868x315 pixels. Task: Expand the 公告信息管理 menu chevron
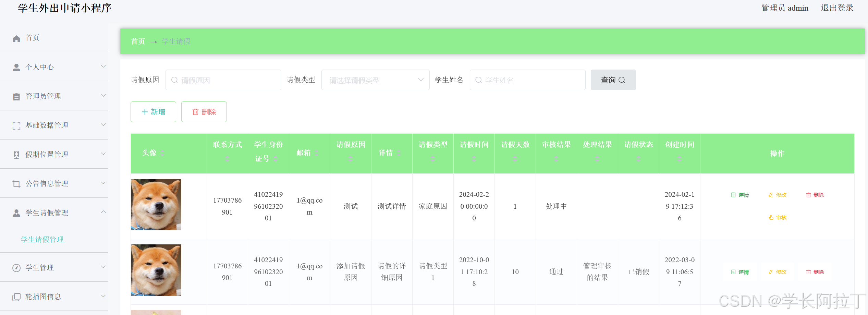point(103,183)
